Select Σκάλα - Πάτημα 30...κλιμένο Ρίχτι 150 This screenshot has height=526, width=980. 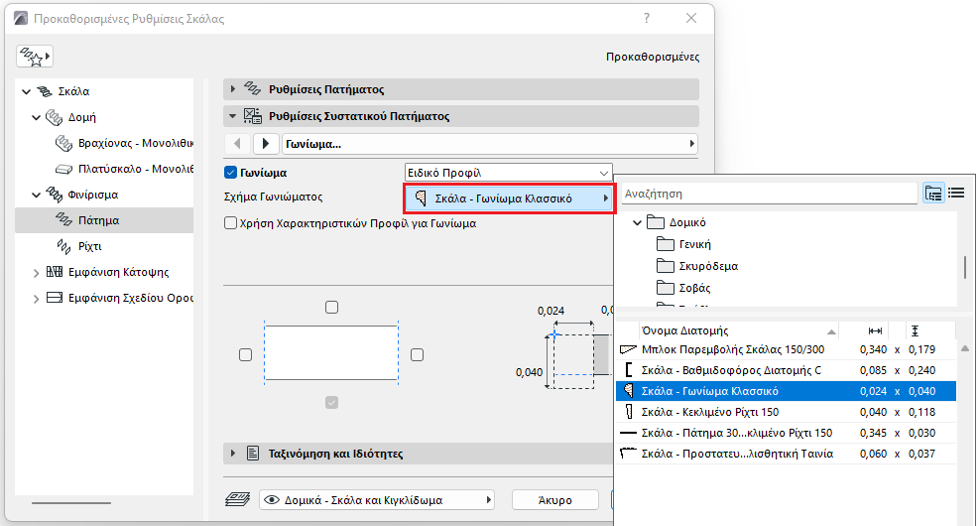(786, 432)
